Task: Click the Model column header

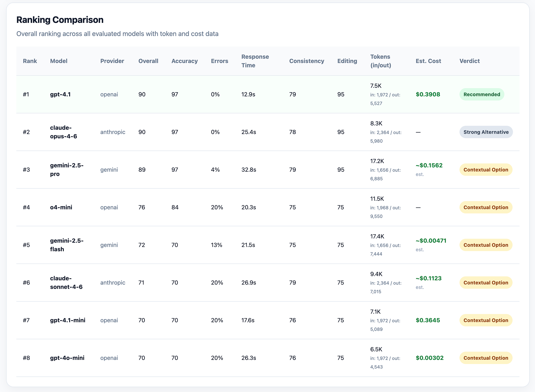Action: point(59,61)
